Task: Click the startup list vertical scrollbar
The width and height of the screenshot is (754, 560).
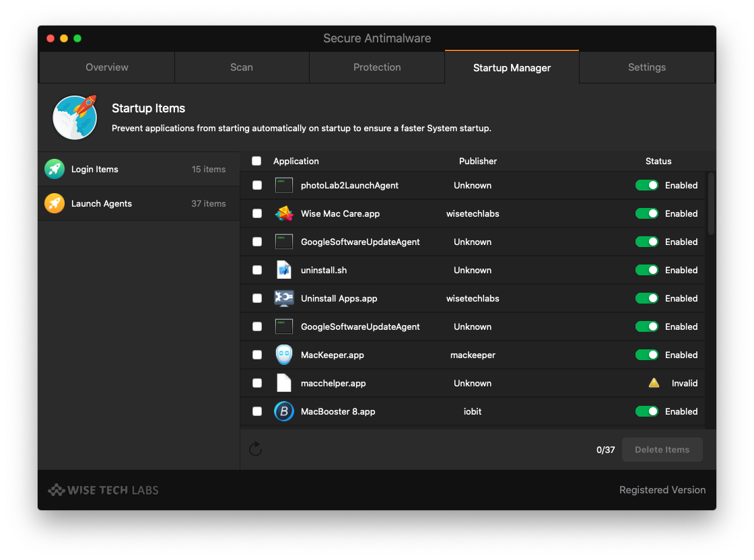Action: coord(711,205)
